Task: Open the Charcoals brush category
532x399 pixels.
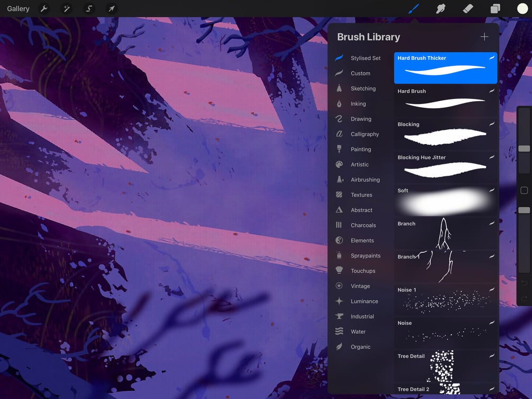Action: [x=359, y=226]
